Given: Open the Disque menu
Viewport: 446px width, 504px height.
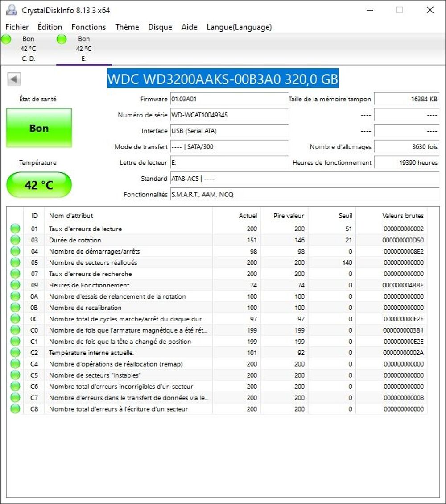Looking at the screenshot, I should point(160,27).
